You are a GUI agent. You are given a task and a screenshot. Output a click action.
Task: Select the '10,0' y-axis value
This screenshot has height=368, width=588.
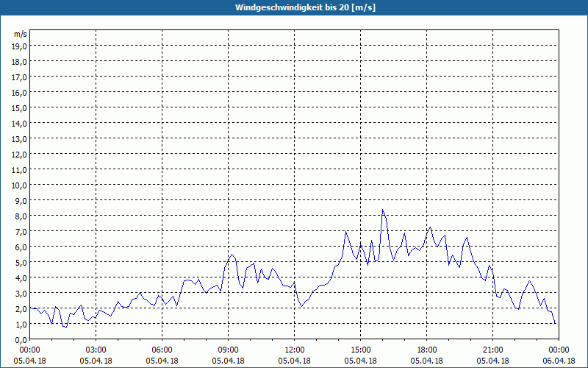tap(19, 185)
